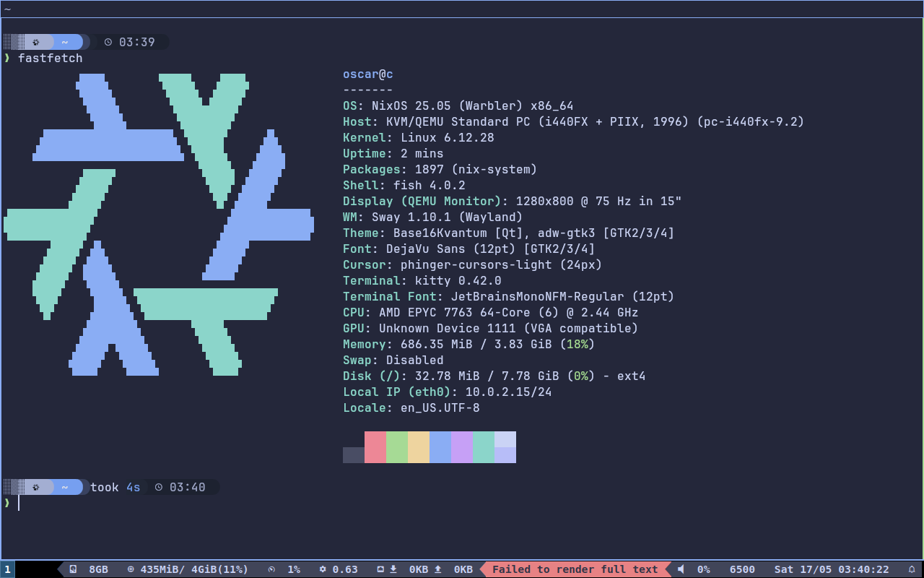This screenshot has height=578, width=924.
Task: Click the 'Terminal: kitty 0.42.0' line
Action: tap(422, 280)
